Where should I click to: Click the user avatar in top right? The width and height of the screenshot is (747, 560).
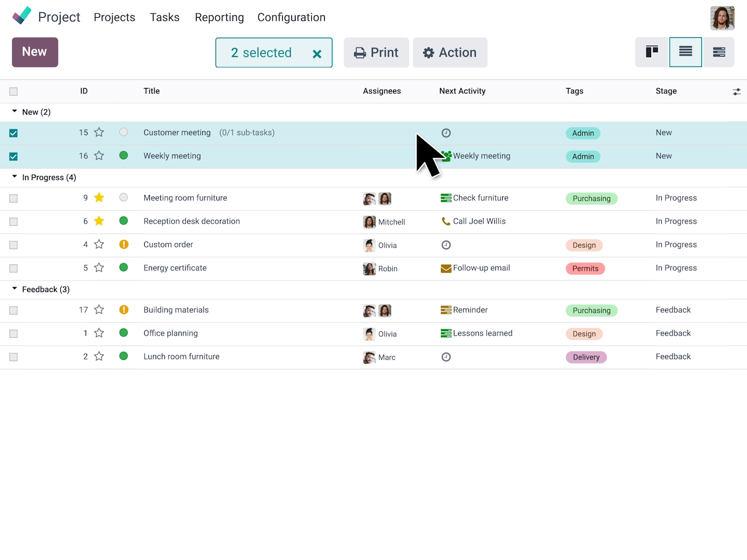(722, 18)
